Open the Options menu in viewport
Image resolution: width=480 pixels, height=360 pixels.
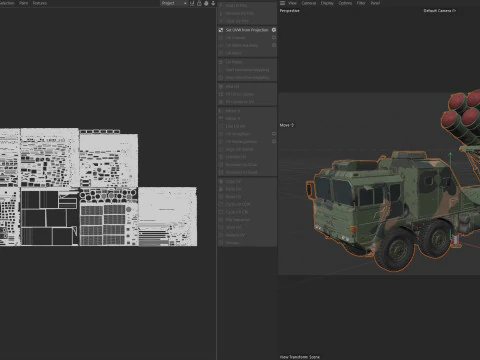click(x=345, y=3)
